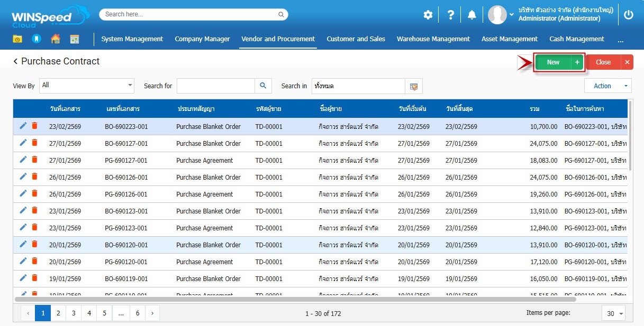This screenshot has width=644, height=326.
Task: Open the Action dropdown menu
Action: [x=607, y=86]
